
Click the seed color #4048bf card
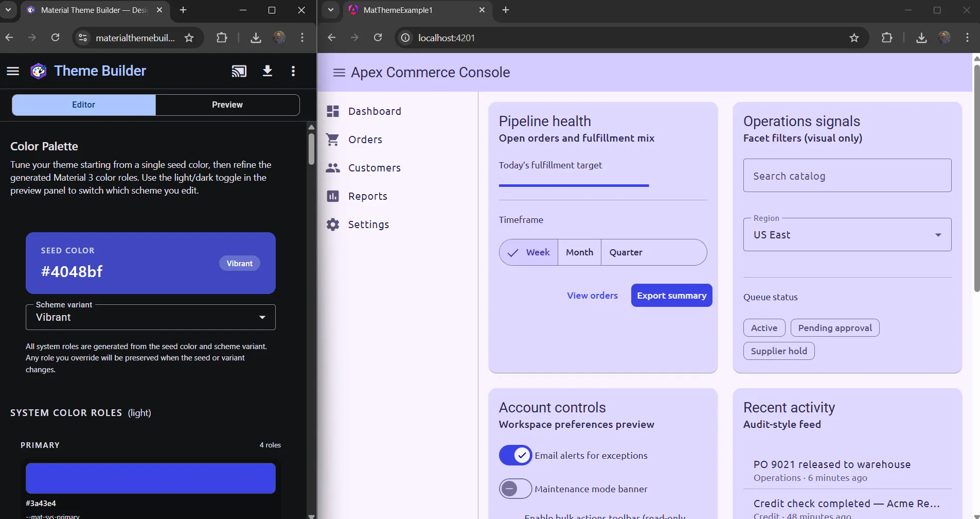point(151,263)
